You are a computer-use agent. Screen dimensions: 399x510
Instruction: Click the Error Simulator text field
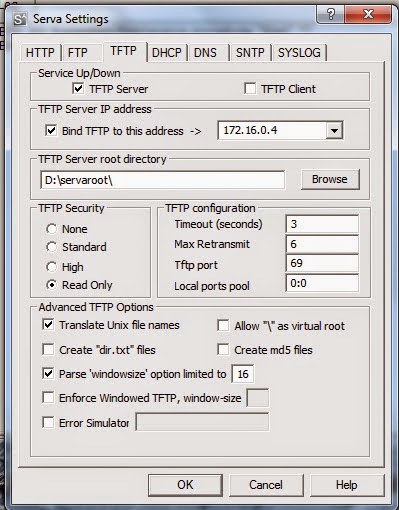click(202, 422)
